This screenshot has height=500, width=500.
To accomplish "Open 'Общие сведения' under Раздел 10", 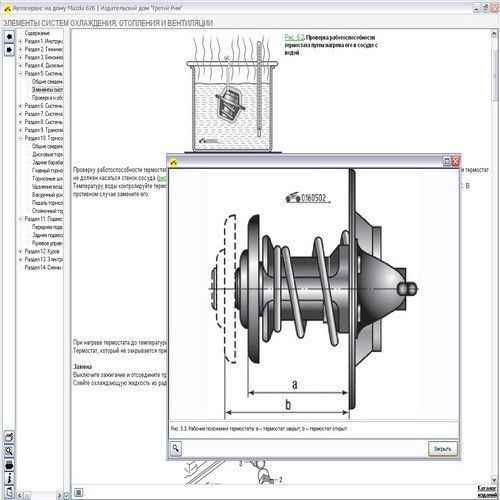I will pos(47,146).
